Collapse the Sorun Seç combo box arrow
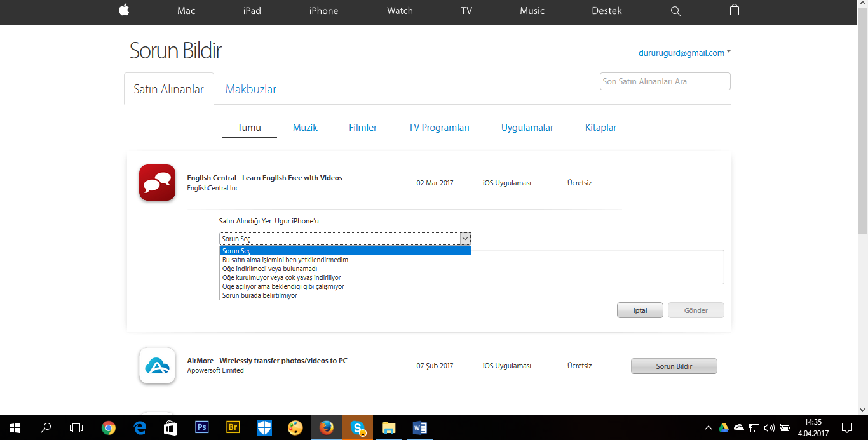 pos(465,239)
